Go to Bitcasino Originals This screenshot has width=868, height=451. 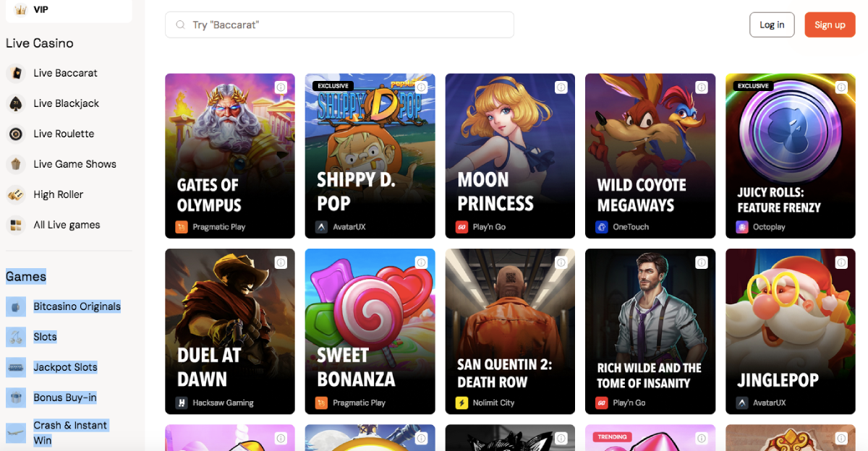click(77, 306)
